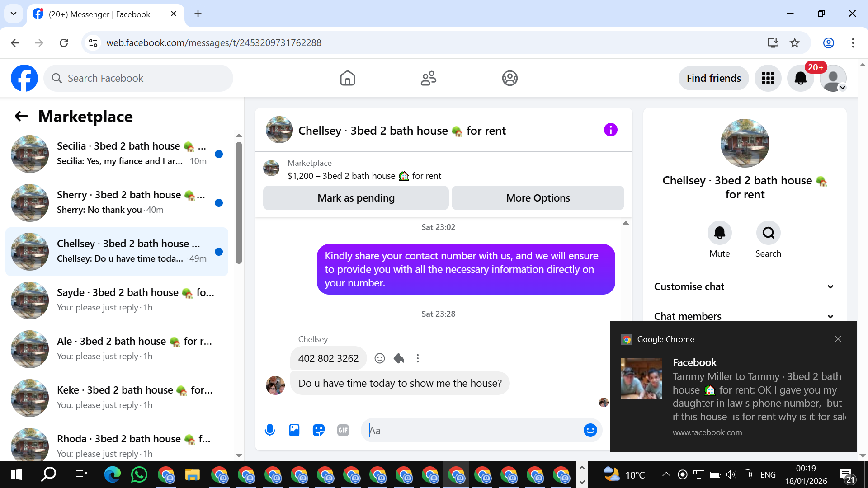Open the attach photo icon

294,430
